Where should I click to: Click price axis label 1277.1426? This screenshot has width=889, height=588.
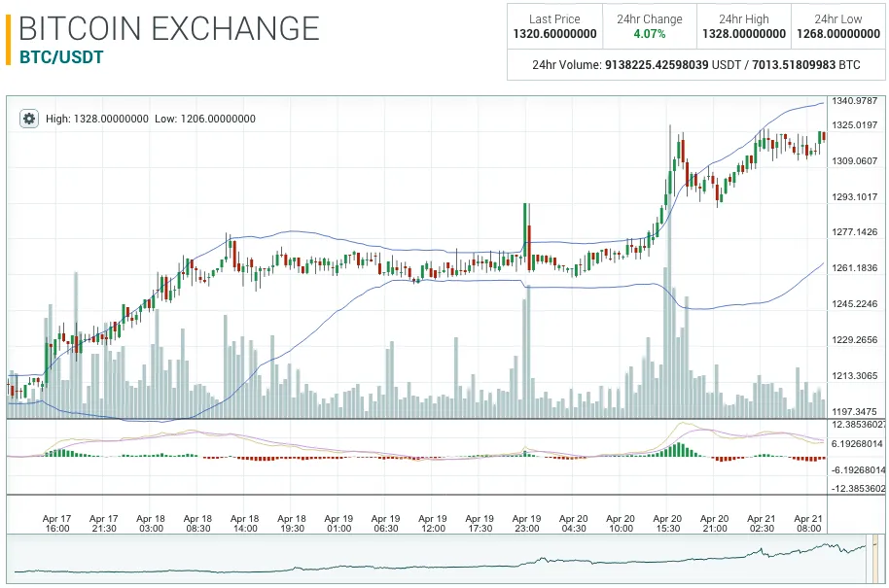coord(854,231)
